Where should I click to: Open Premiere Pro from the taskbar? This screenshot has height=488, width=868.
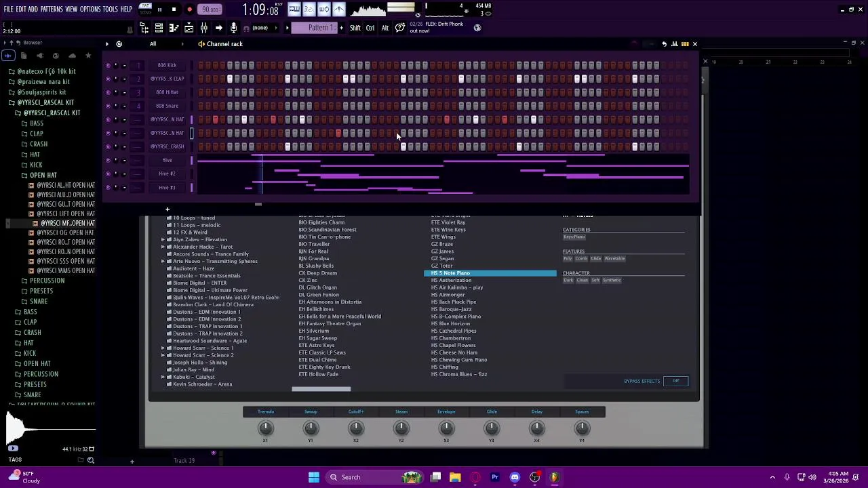tap(495, 477)
